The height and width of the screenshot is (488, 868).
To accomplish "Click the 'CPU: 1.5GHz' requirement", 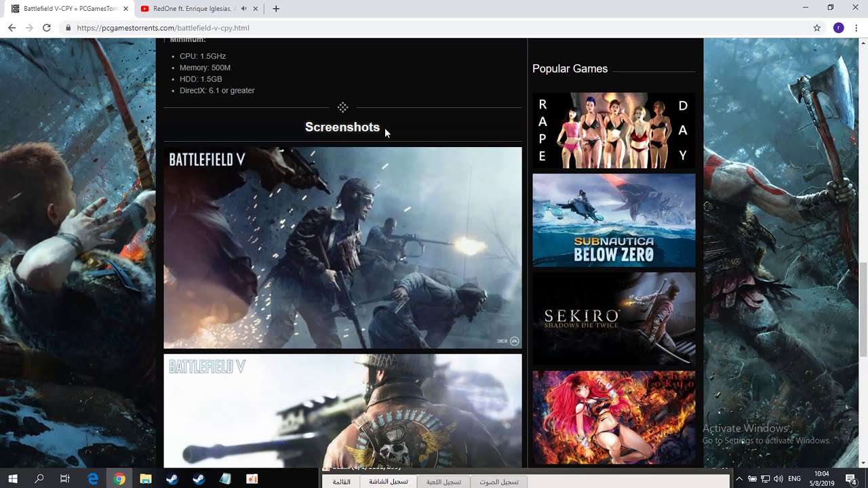I will tap(203, 56).
